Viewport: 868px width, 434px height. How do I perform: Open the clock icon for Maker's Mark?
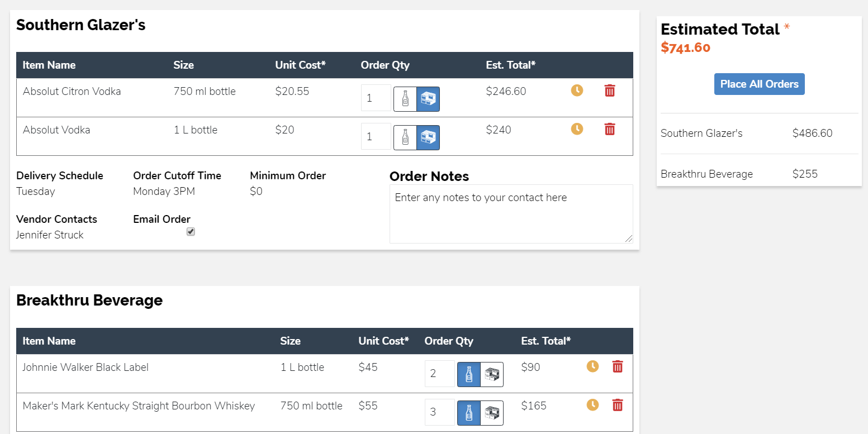click(592, 405)
